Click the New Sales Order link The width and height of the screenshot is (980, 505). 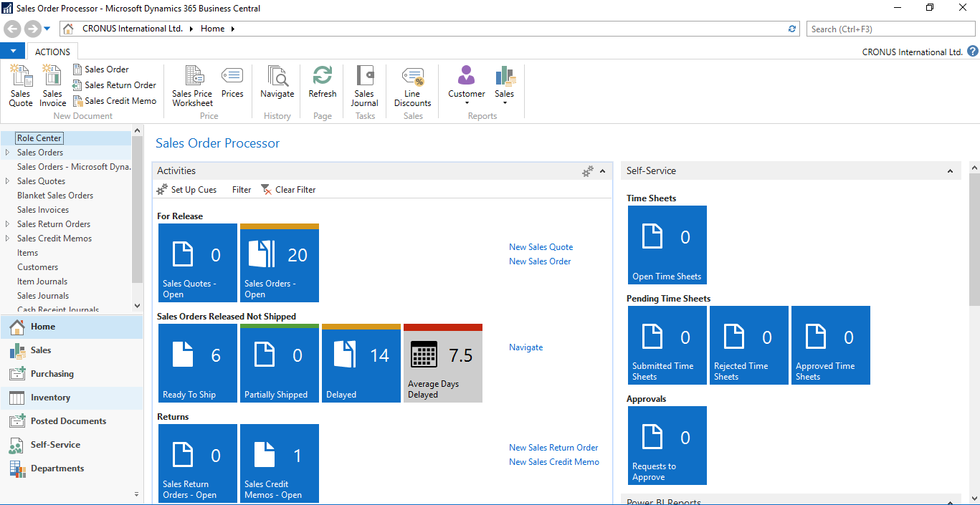point(540,261)
